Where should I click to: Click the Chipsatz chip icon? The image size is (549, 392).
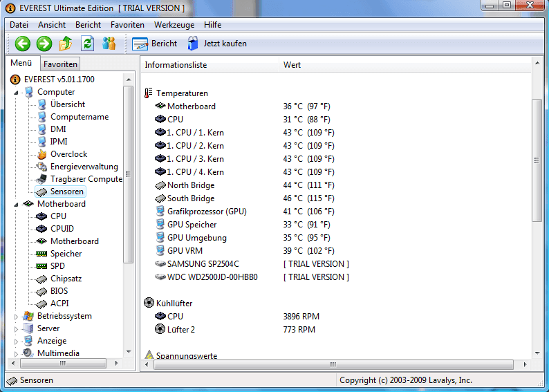[x=41, y=279]
